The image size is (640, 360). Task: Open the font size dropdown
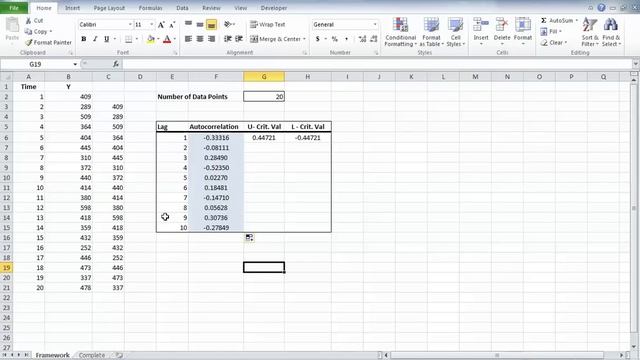tap(151, 24)
